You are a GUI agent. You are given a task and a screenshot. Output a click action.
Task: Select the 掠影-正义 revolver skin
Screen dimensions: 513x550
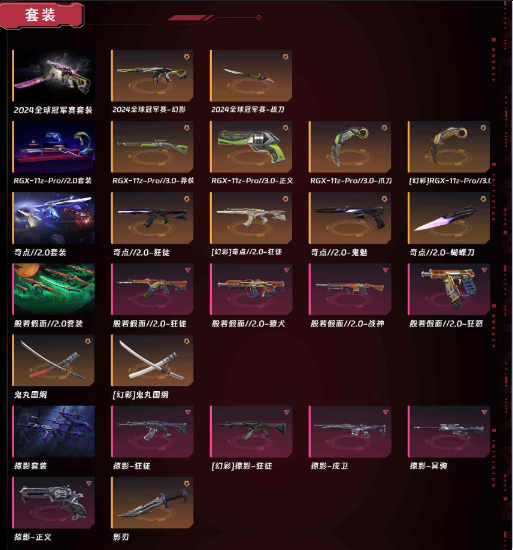tap(54, 503)
